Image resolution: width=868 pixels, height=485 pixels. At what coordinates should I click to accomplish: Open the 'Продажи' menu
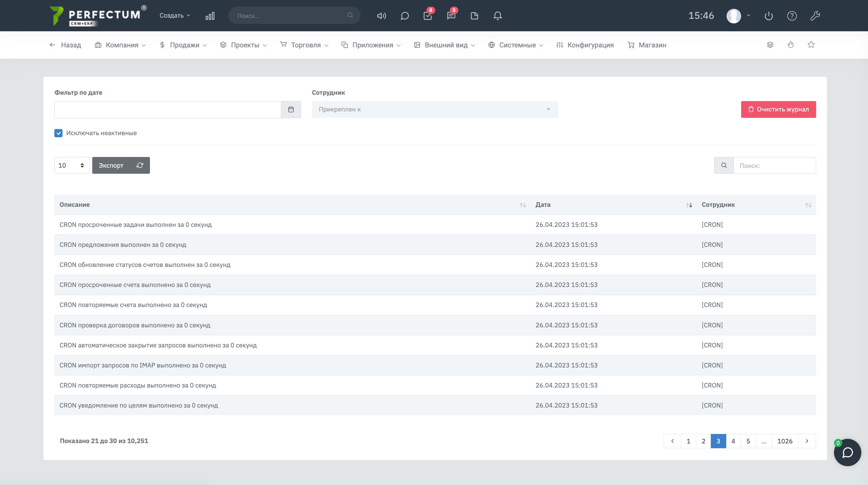pos(183,45)
